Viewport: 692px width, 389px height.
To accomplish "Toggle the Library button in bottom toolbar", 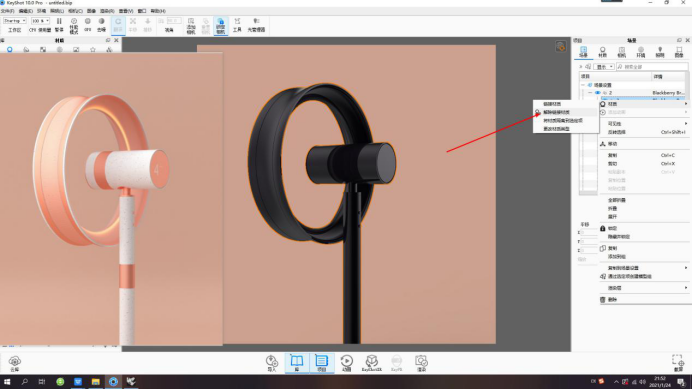I will coord(297,363).
